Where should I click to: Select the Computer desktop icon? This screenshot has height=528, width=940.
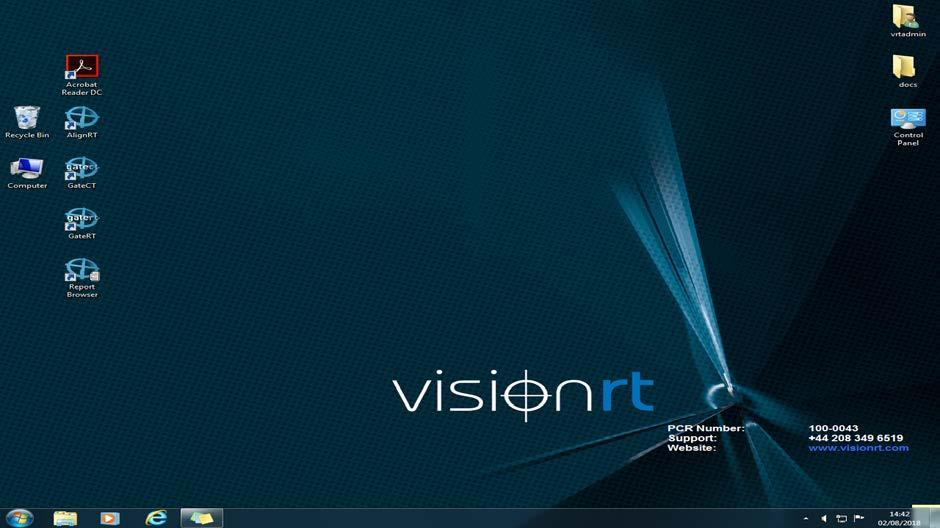point(27,173)
